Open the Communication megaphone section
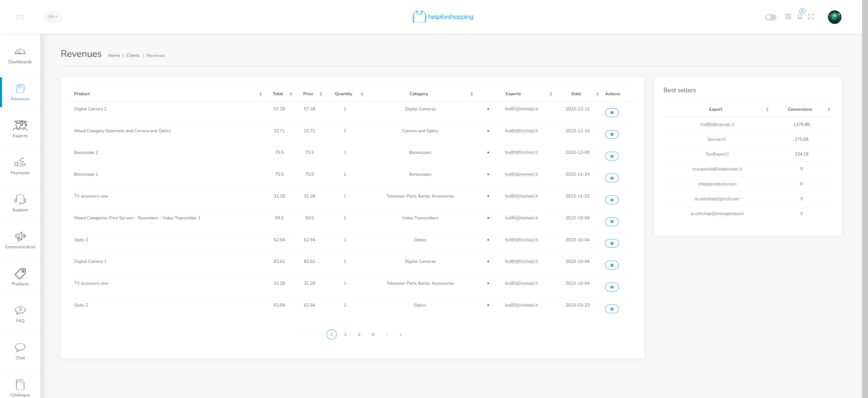This screenshot has width=868, height=398. tap(20, 240)
